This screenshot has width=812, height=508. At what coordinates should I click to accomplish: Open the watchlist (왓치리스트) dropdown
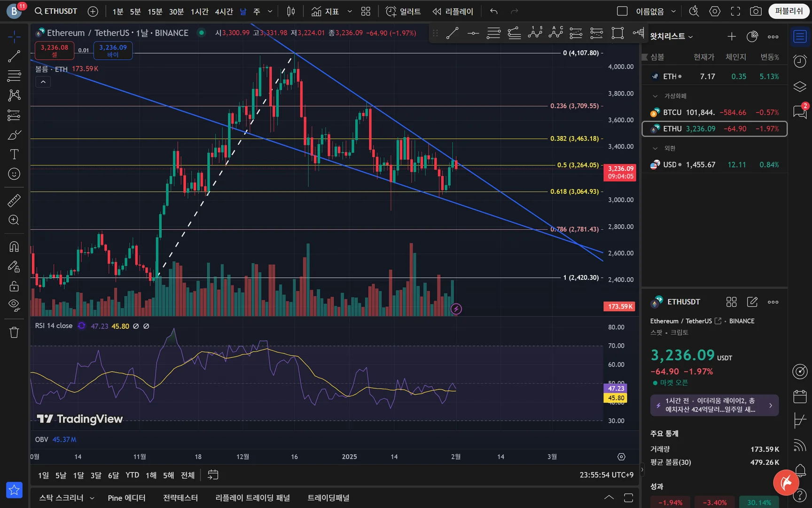(x=671, y=36)
